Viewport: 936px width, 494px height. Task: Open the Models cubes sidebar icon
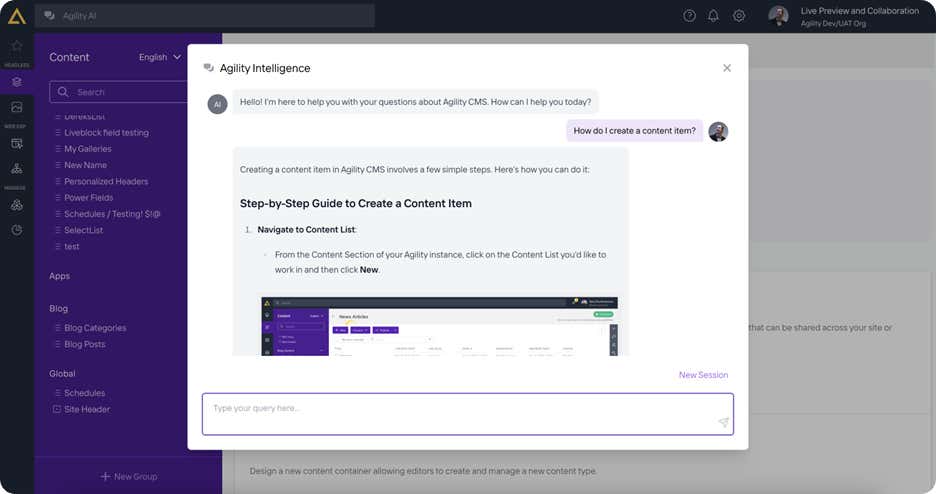coord(17,205)
